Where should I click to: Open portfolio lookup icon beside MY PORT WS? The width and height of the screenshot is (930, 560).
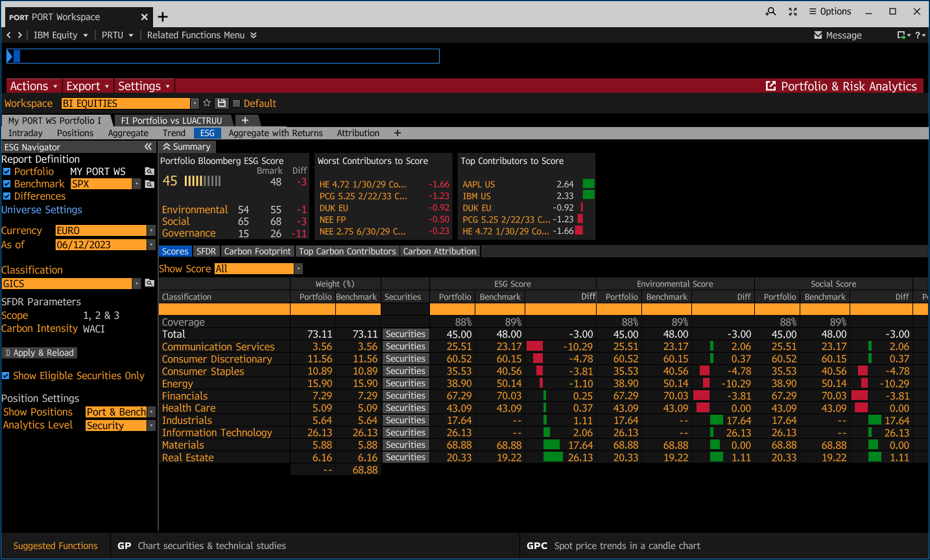point(150,172)
